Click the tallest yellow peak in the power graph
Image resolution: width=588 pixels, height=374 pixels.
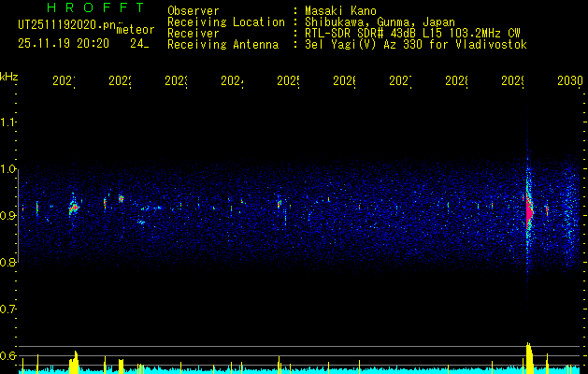point(529,357)
